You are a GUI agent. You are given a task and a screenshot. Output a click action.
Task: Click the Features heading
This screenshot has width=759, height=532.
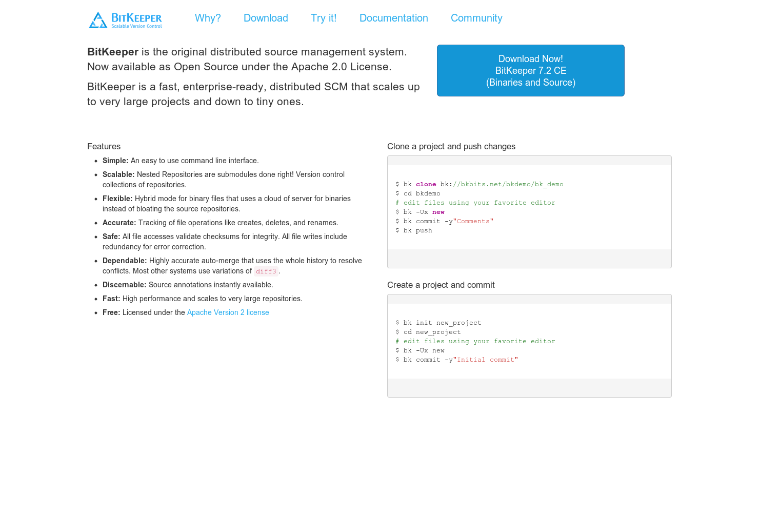[104, 146]
